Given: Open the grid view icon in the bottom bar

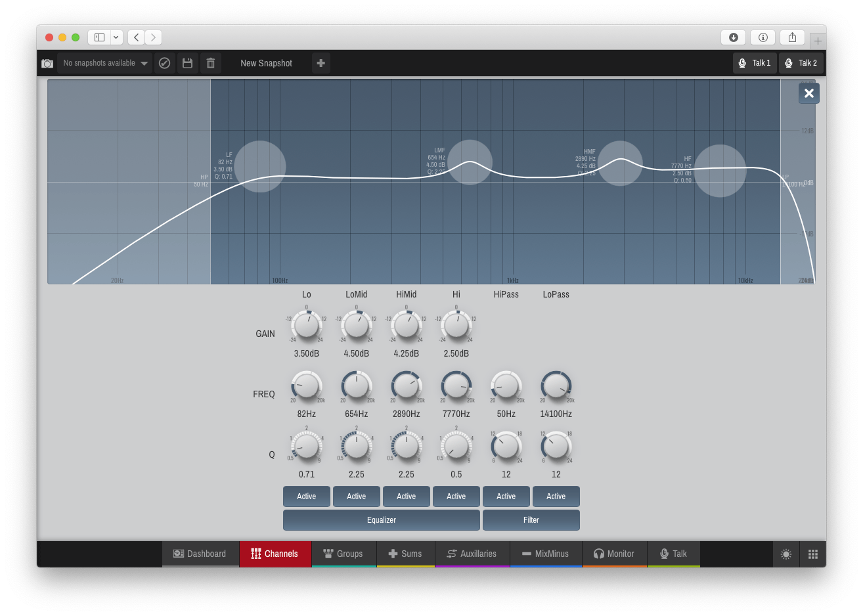Looking at the screenshot, I should (813, 554).
